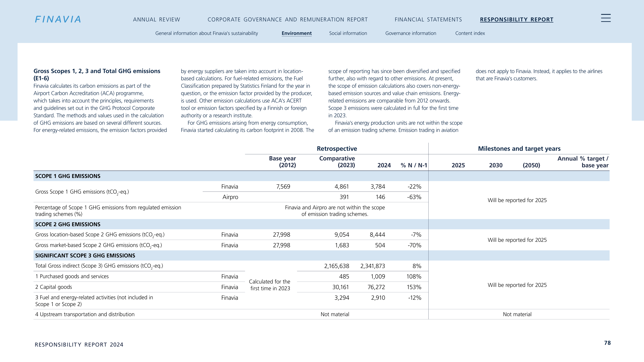The height and width of the screenshot is (362, 644).
Task: Click the value 8,444
Action: point(378,235)
